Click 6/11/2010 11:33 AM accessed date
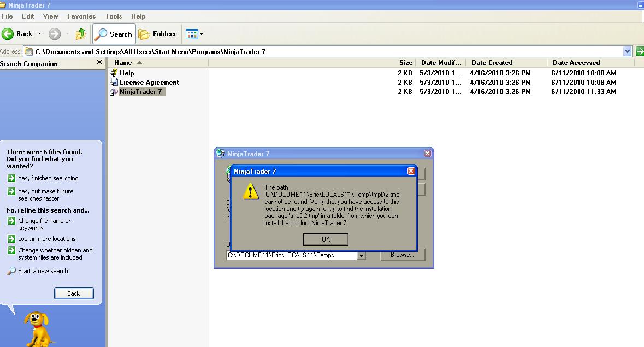The height and width of the screenshot is (347, 644). [583, 92]
